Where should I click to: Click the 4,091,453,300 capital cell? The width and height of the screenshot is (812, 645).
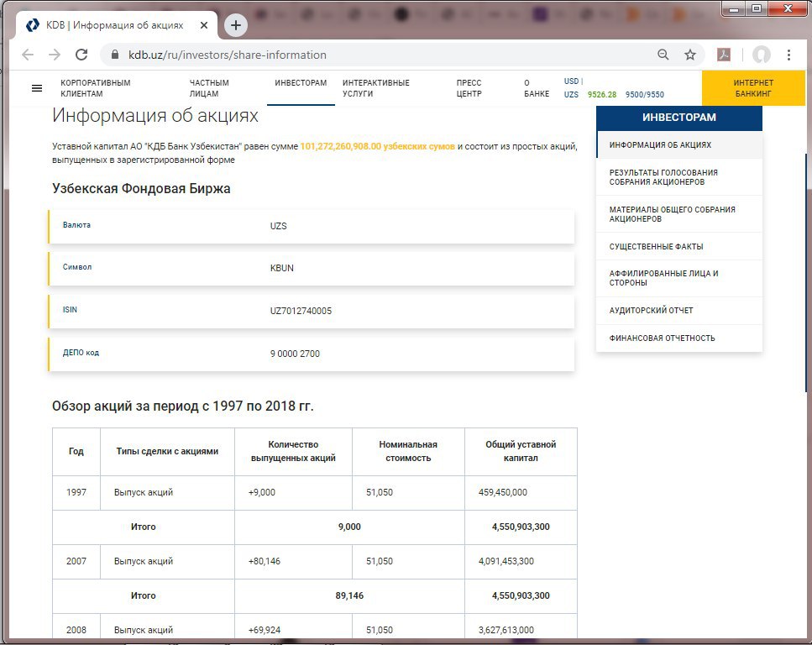coord(521,562)
